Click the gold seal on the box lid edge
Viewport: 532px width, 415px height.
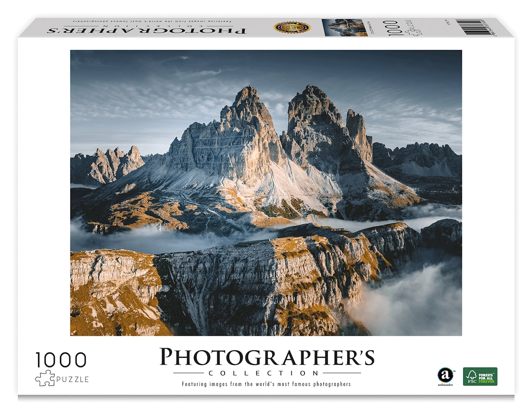click(292, 28)
